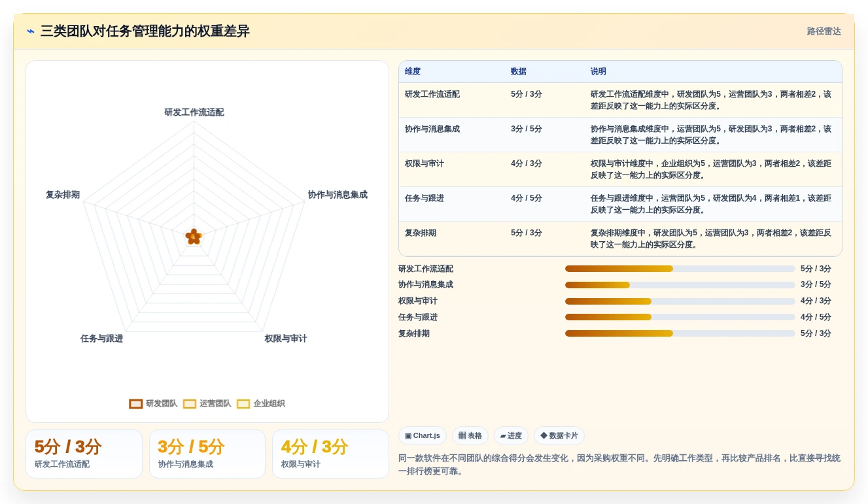
Task: Click the 数据 column header
Action: [519, 72]
